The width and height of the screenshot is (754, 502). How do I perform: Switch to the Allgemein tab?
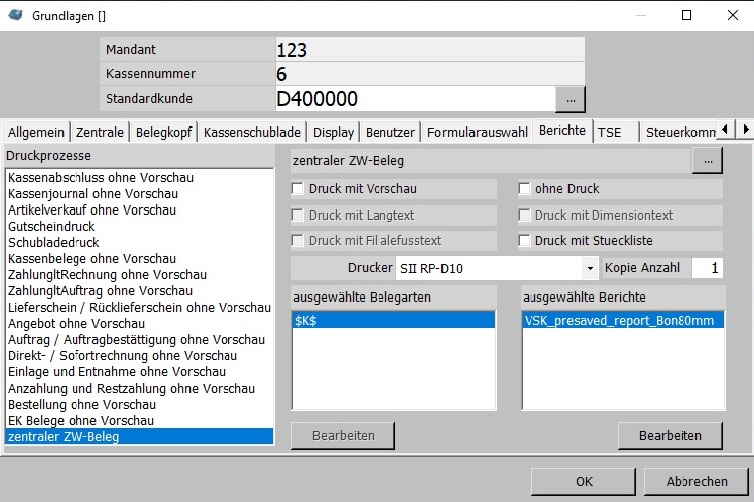(39, 132)
